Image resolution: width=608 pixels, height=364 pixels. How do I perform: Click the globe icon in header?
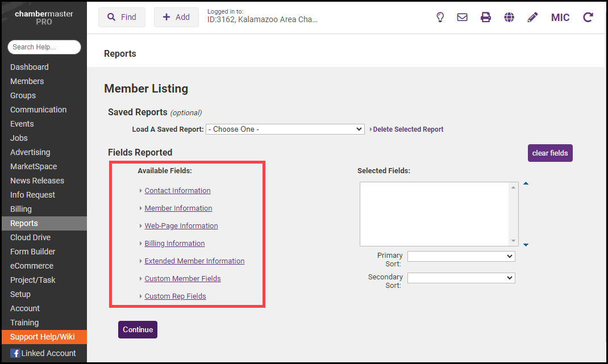[509, 17]
